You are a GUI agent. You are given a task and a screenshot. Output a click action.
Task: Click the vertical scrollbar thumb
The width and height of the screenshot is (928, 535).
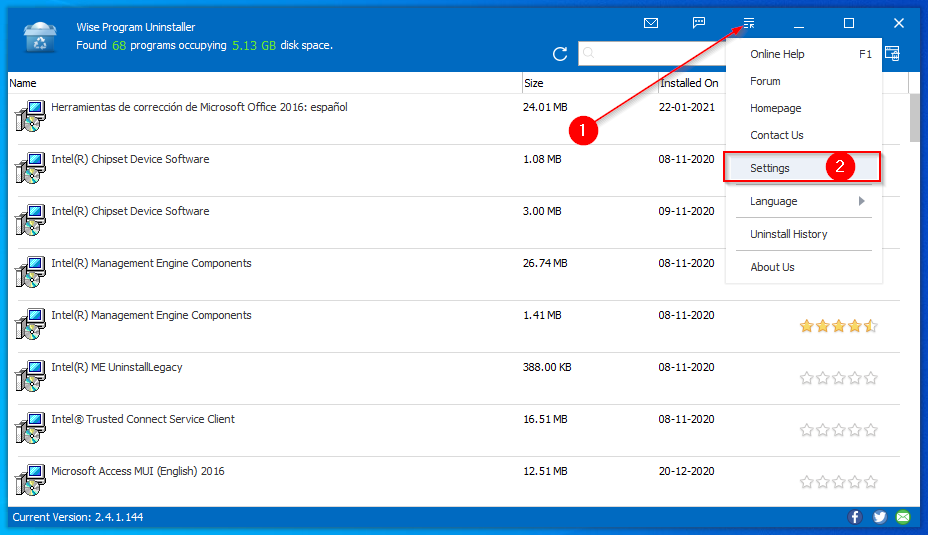[x=915, y=117]
